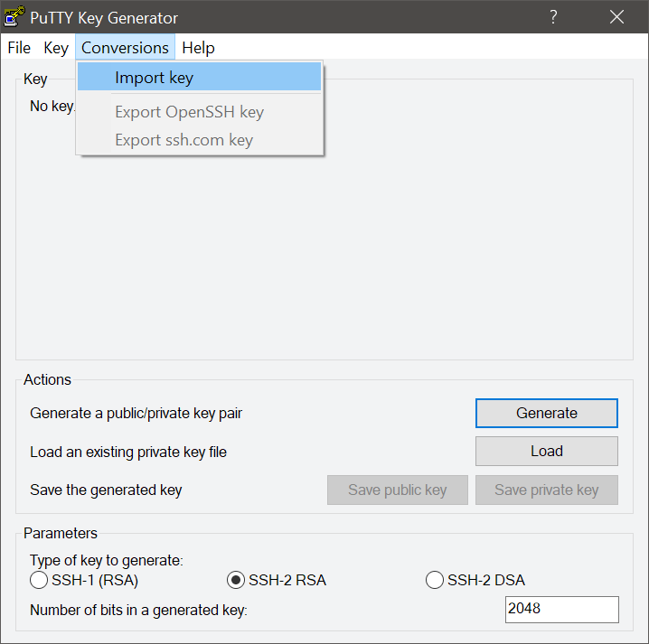Viewport: 649px width, 644px height.
Task: Click the Save private key button
Action: point(546,490)
